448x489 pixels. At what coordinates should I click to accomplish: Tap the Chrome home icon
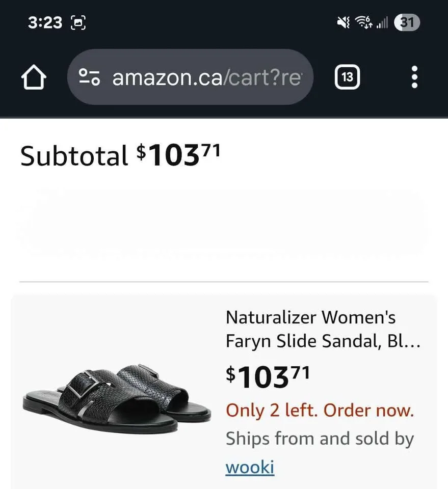[x=33, y=77]
